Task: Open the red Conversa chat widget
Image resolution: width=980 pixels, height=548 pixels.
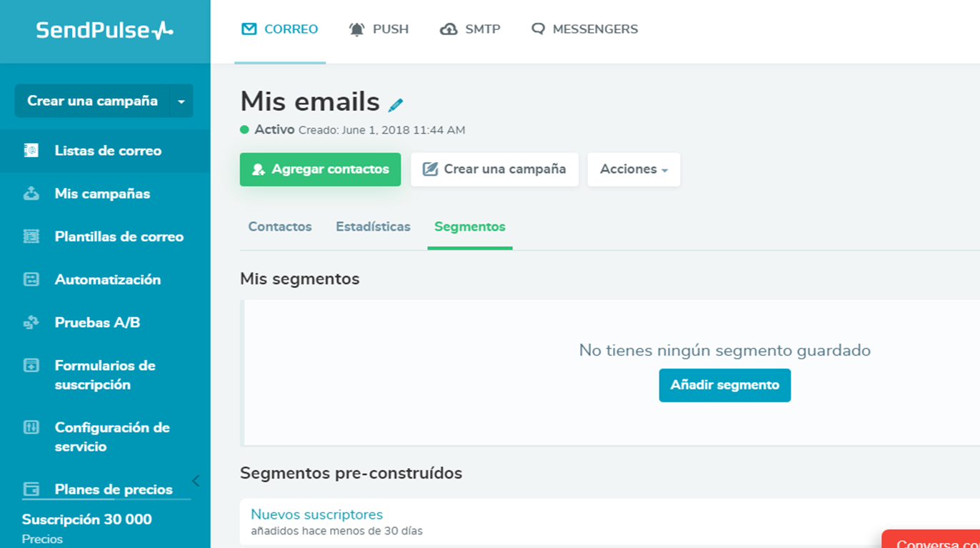Action: (x=931, y=539)
